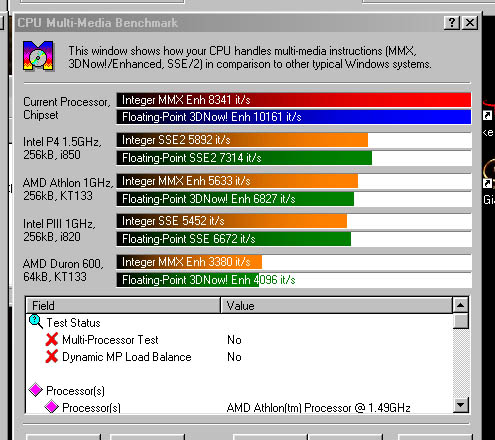The height and width of the screenshot is (440, 495).
Task: Click the Floating-Point SSE2 7314 it/s bar
Action: [244, 158]
